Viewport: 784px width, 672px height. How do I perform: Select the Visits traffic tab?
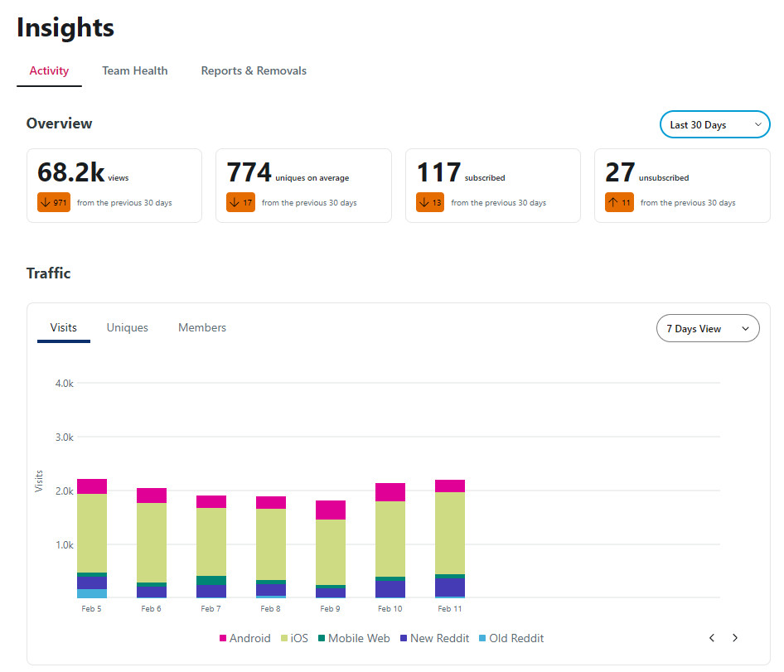pyautogui.click(x=64, y=328)
